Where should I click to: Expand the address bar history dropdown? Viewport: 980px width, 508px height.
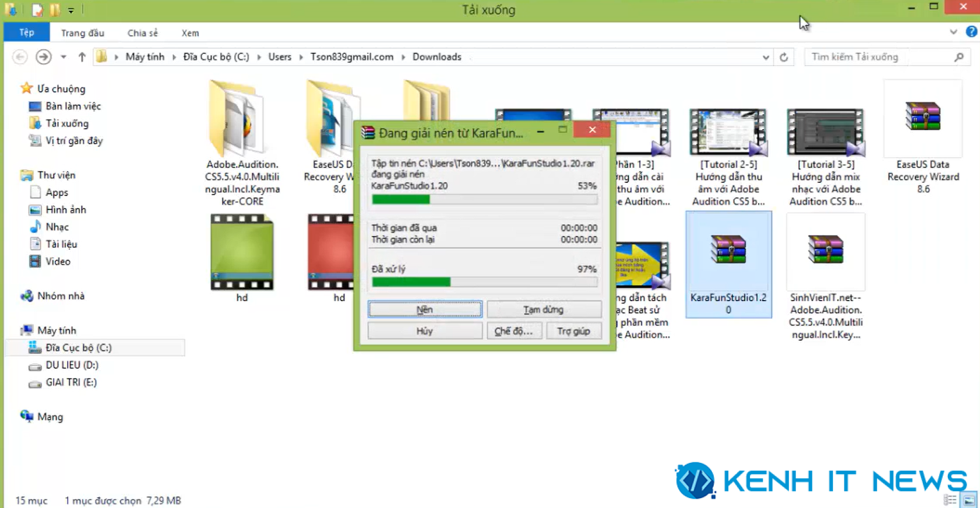tap(766, 57)
